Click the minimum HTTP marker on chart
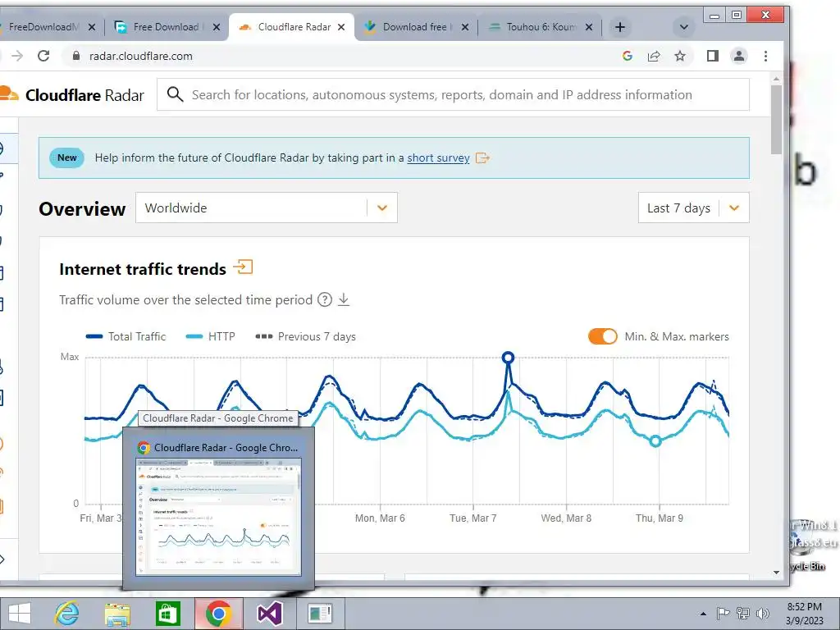The image size is (840, 630). coord(655,441)
